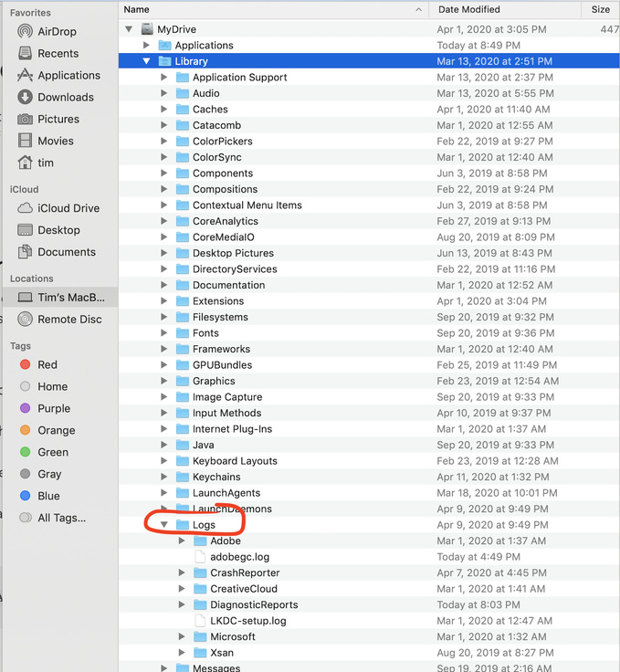This screenshot has width=620, height=672.
Task: Toggle sort direction arrow in Name header
Action: coord(418,9)
